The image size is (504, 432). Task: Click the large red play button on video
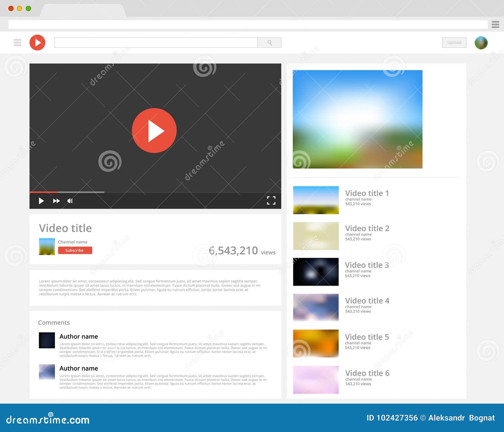point(154,131)
